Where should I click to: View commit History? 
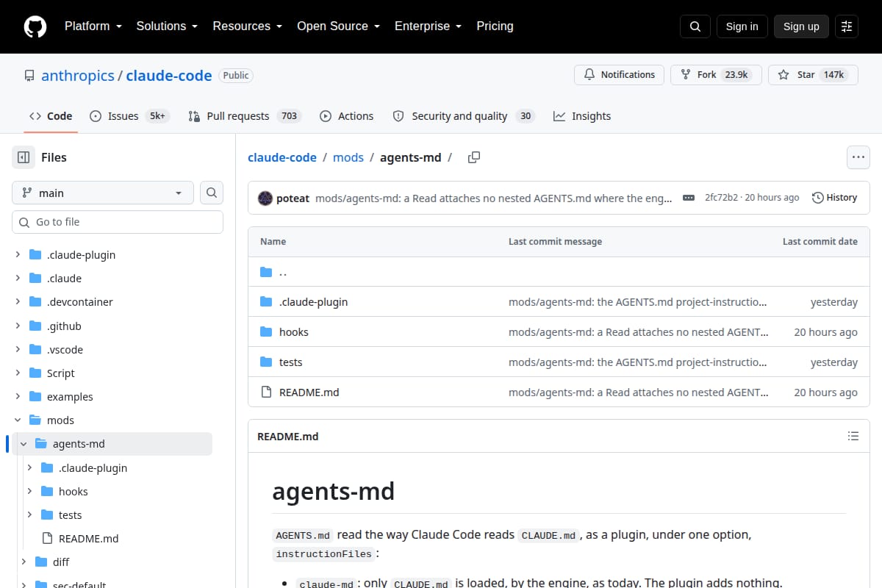(x=834, y=198)
